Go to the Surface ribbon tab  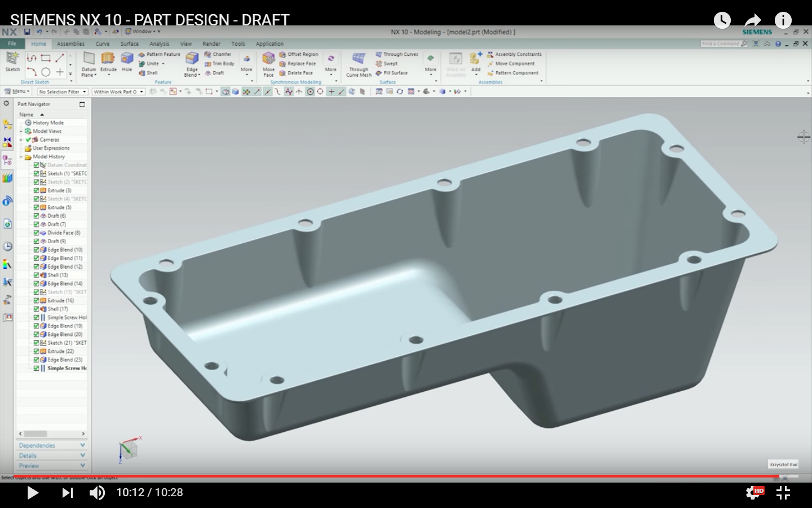(x=129, y=43)
